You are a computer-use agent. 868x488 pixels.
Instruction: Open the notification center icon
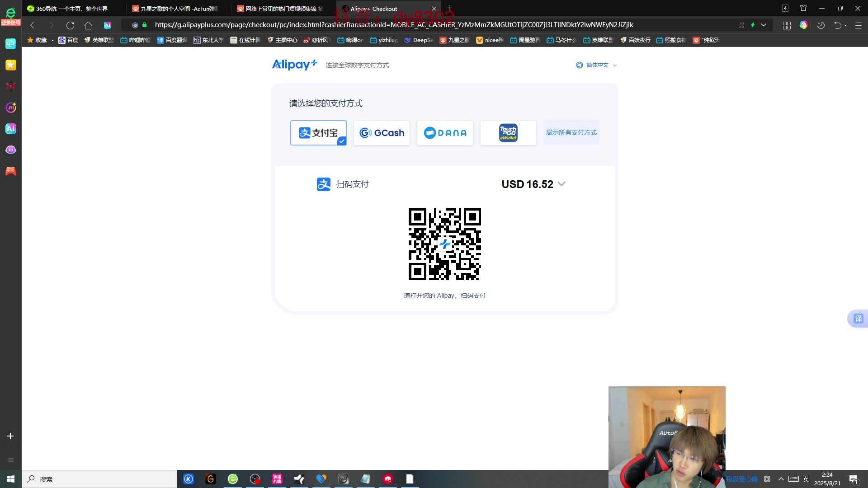click(854, 479)
